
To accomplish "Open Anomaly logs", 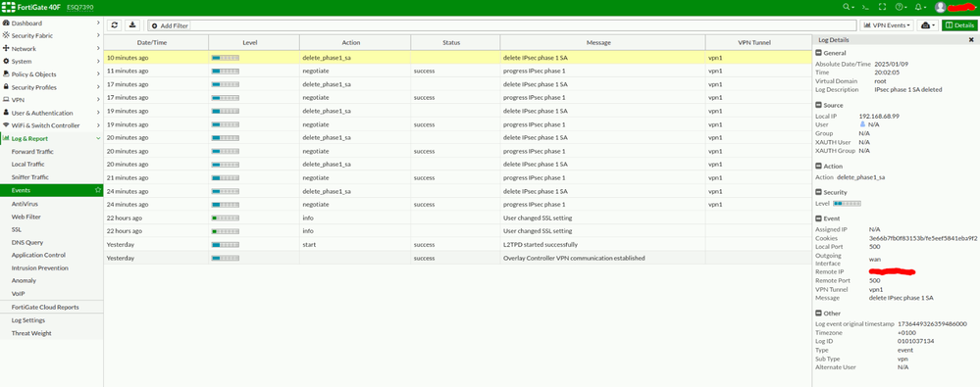I will click(x=24, y=281).
